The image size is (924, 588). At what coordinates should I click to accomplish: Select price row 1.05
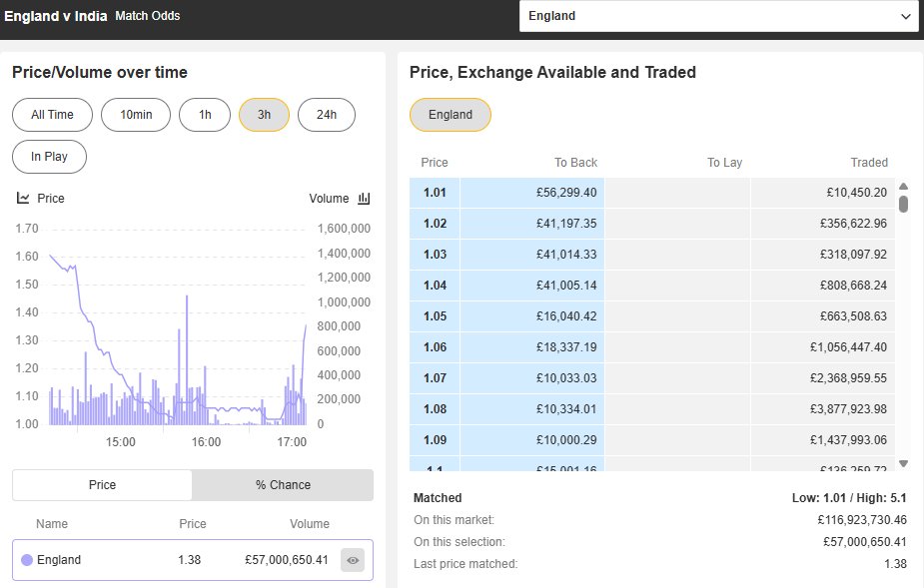[652, 316]
